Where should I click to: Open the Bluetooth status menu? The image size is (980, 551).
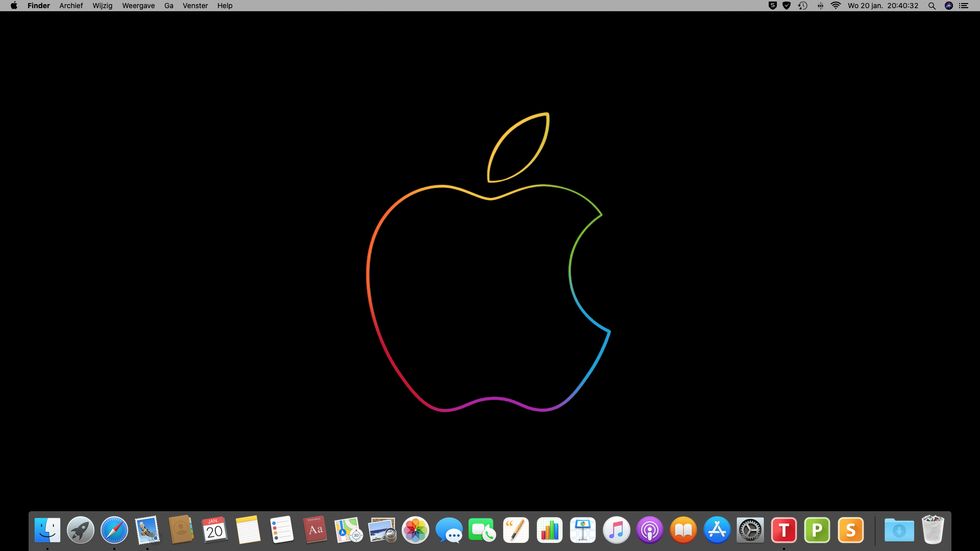[x=820, y=6]
